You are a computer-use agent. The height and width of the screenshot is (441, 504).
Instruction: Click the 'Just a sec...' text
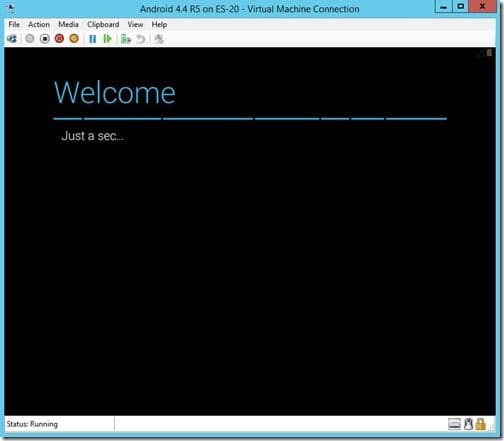93,136
